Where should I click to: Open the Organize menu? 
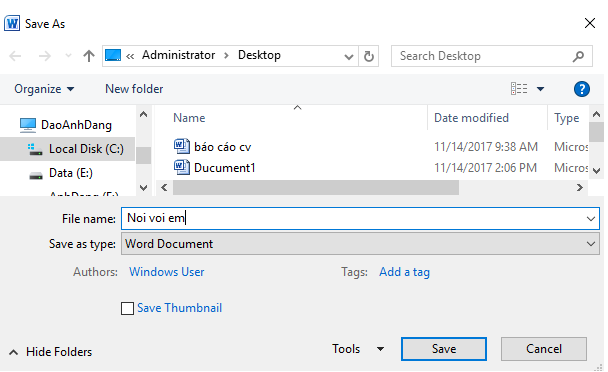[x=44, y=89]
